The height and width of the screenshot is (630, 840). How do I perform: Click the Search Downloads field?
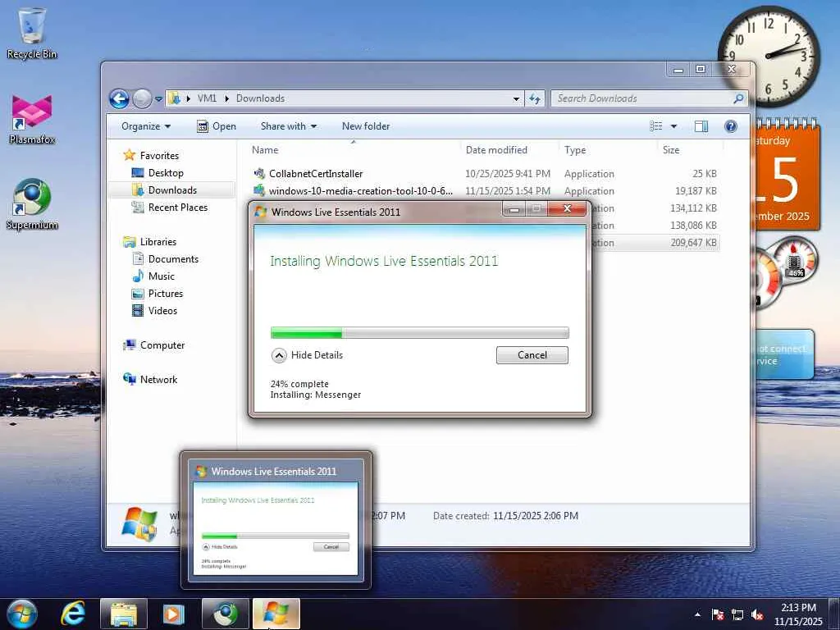(x=643, y=98)
